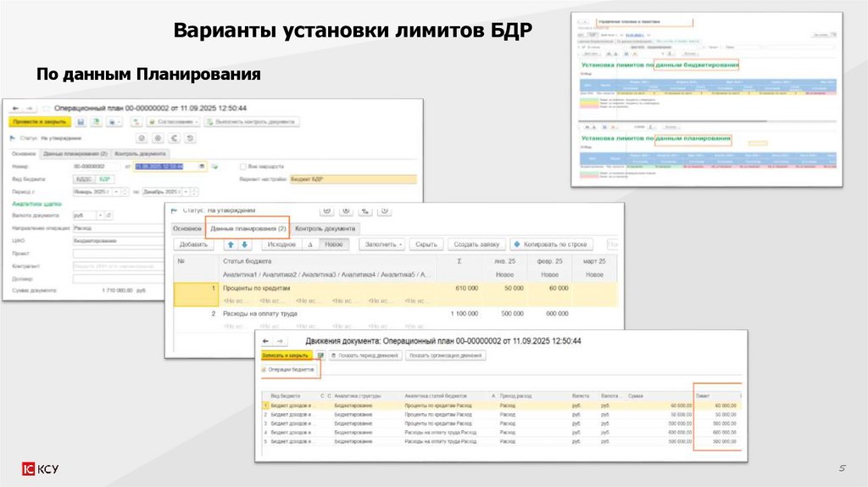This screenshot has width=868, height=487.
Task: Click Копировать по строке
Action: (x=551, y=244)
